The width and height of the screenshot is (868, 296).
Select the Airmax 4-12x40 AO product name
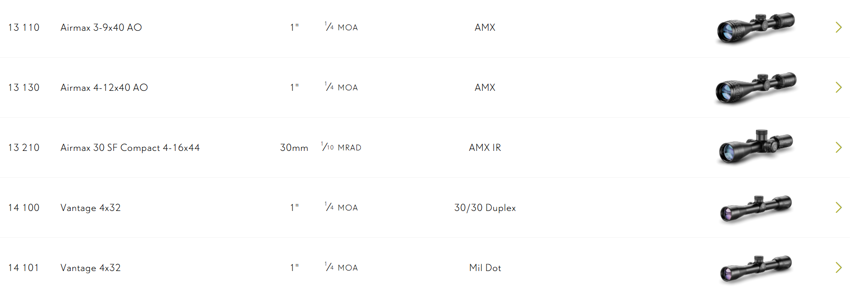(x=104, y=88)
